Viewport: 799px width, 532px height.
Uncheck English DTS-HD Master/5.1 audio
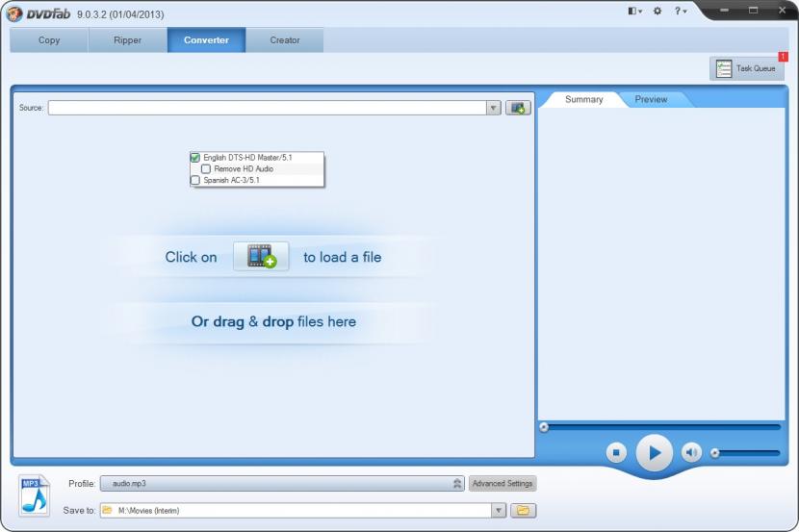[x=195, y=158]
